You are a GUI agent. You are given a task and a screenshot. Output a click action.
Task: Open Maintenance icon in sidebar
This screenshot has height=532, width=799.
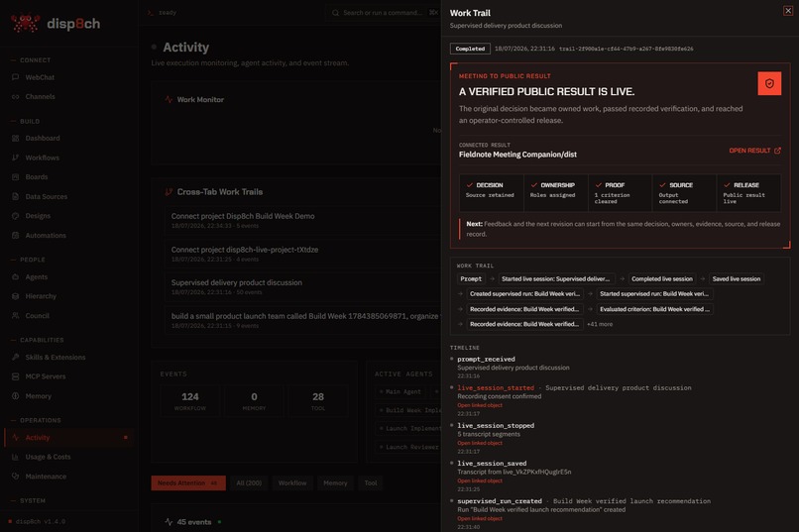[15, 477]
